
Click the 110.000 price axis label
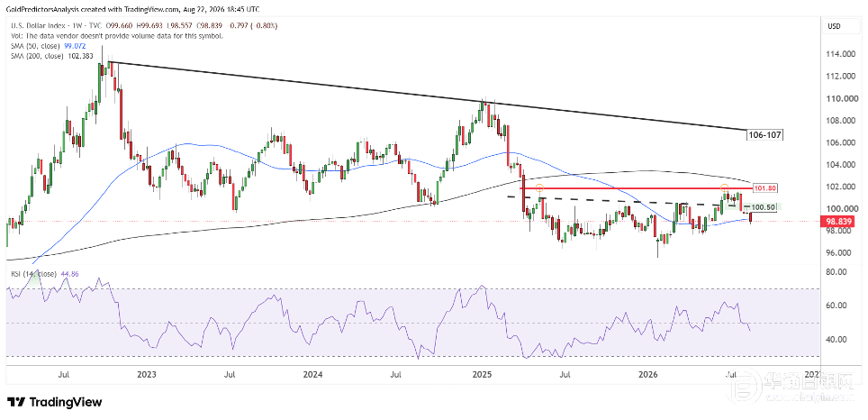(839, 98)
